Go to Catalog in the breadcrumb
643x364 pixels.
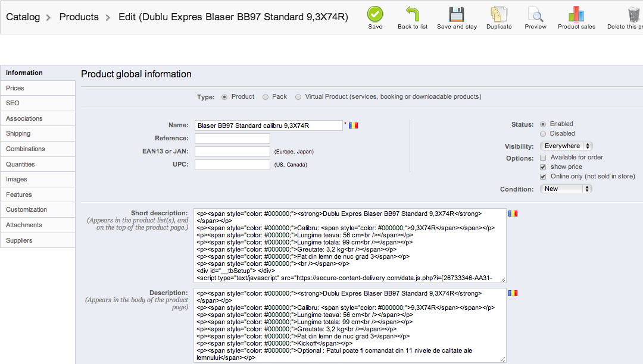pos(23,17)
